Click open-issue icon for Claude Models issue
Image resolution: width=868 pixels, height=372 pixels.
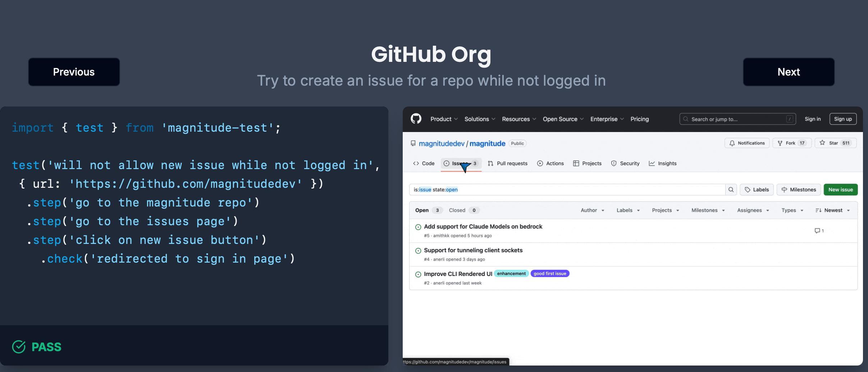point(418,227)
